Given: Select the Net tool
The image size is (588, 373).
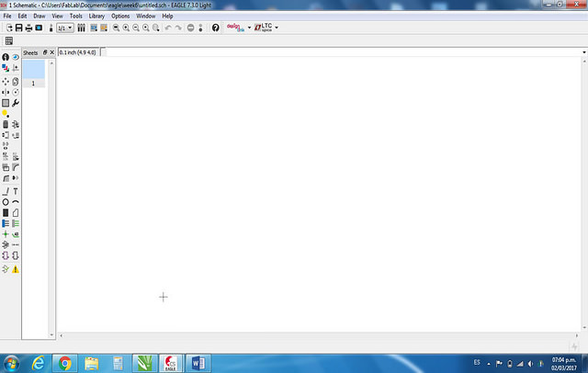Looking at the screenshot, I should (x=16, y=223).
